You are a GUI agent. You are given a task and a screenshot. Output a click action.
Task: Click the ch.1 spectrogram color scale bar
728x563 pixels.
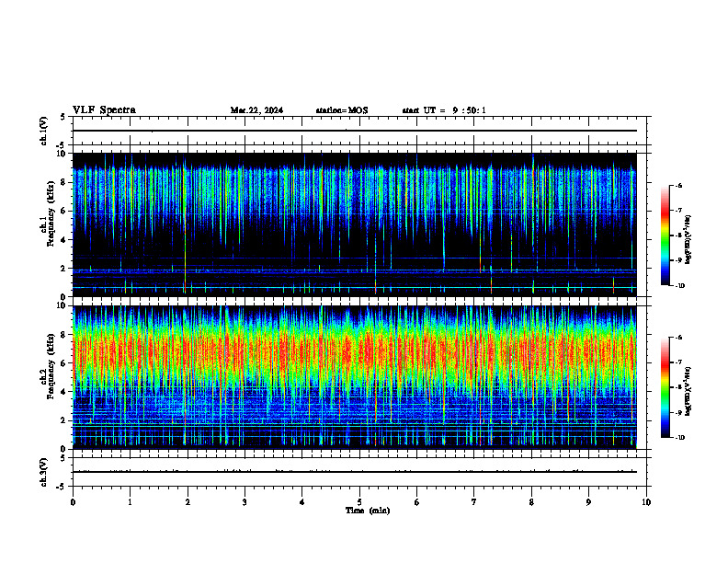pyautogui.click(x=665, y=236)
